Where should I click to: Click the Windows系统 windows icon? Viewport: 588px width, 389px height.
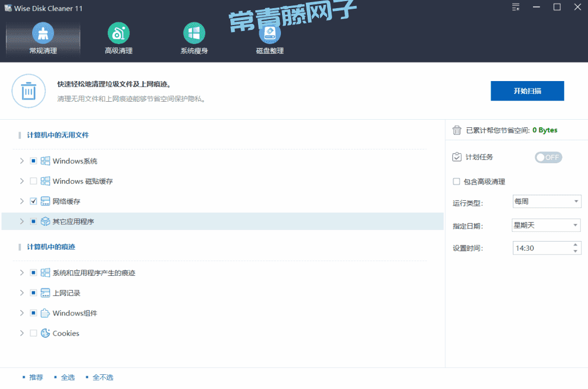[45, 161]
